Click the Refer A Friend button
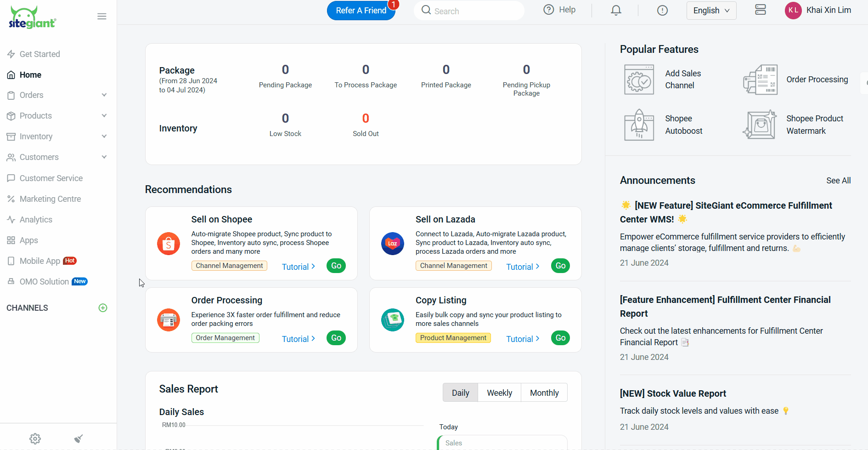Screen dimensions: 868x450 pos(361,11)
